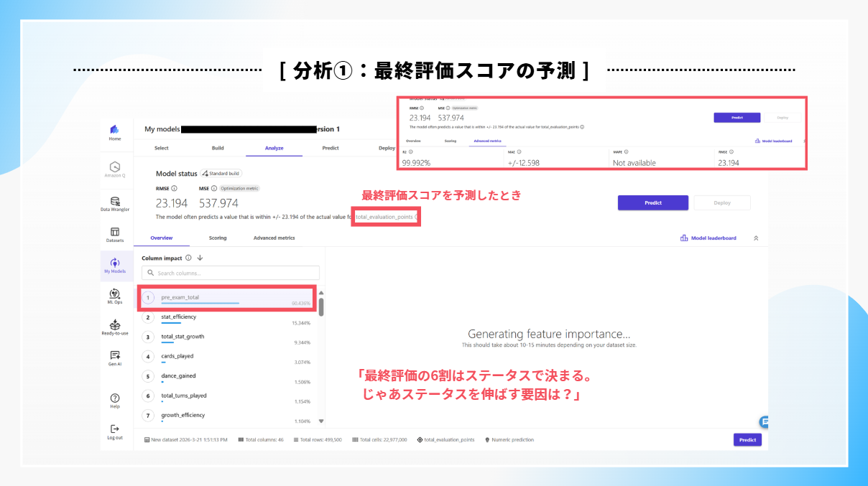Select the Scoring tab in main view
Screen dimensions: 868x486
click(x=218, y=238)
